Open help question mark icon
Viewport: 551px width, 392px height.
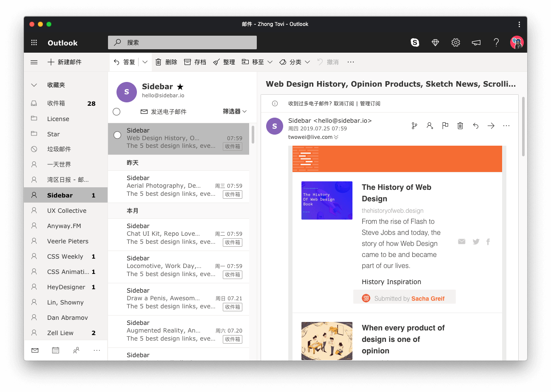point(496,42)
